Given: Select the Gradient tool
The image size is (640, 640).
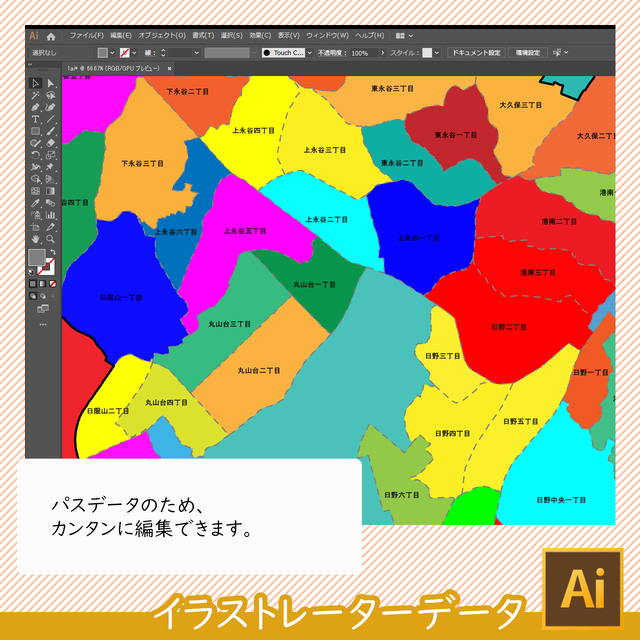Looking at the screenshot, I should pyautogui.click(x=51, y=191).
